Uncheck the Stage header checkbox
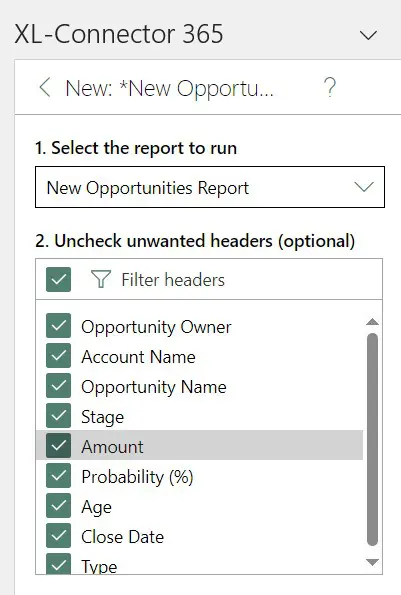401x595 pixels. click(x=58, y=416)
